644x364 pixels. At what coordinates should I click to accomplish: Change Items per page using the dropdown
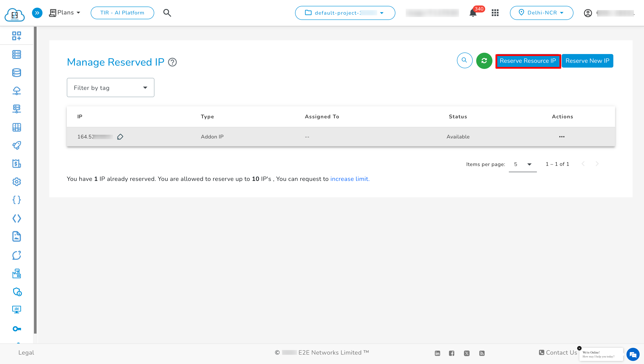522,164
